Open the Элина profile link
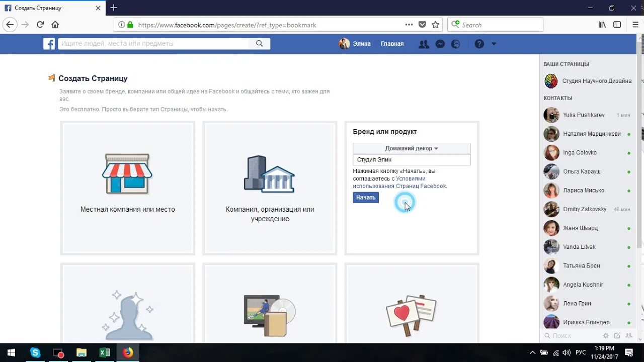Viewport: 644px width, 362px height. tap(355, 44)
